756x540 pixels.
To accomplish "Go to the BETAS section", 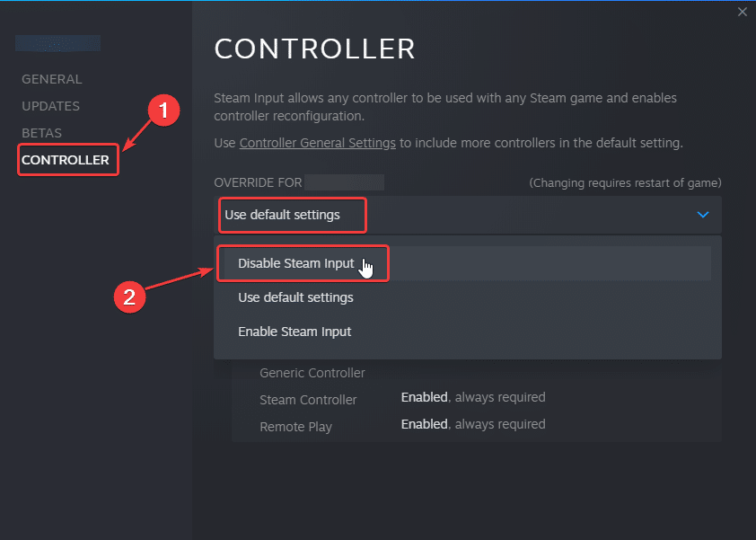I will point(41,133).
